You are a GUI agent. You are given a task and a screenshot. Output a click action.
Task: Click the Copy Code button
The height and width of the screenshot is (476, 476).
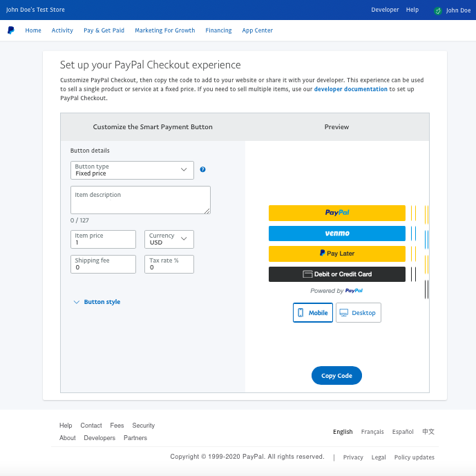coord(336,376)
